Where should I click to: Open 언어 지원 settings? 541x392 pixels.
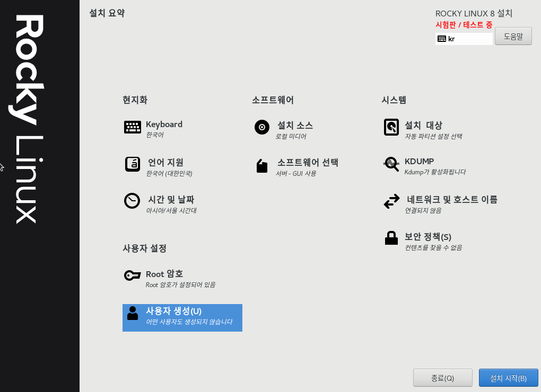pos(165,162)
